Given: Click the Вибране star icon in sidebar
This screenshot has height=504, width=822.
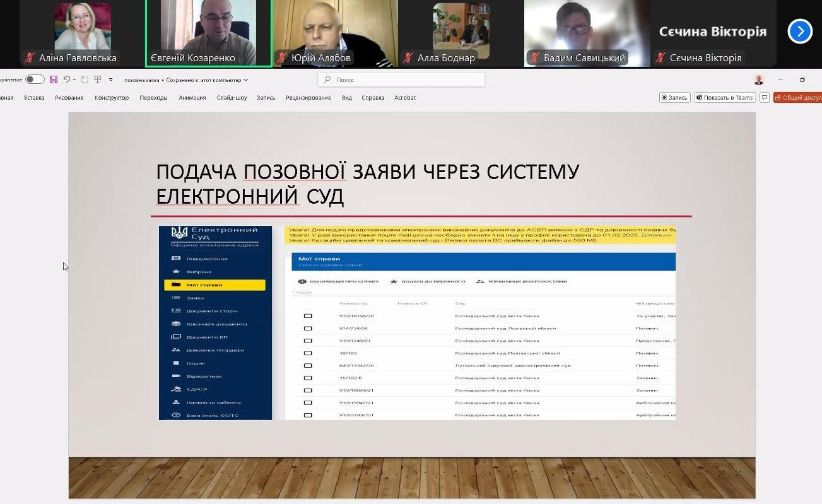Looking at the screenshot, I should (x=176, y=271).
